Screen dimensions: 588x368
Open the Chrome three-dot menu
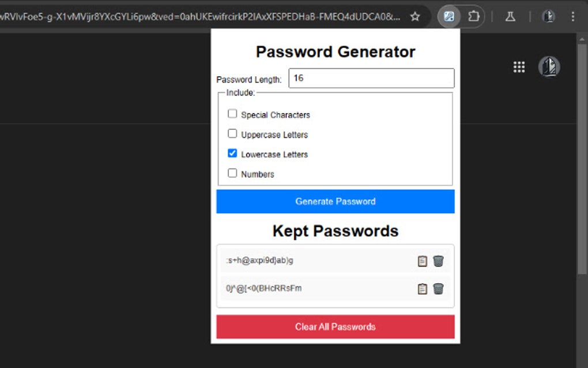[x=572, y=17]
